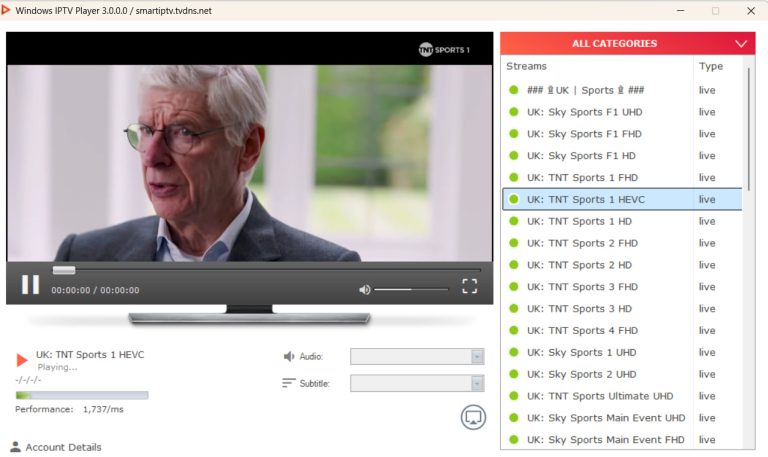Select UK: Sky Sports Main Event UHD stream
This screenshot has width=768, height=457.
point(622,418)
